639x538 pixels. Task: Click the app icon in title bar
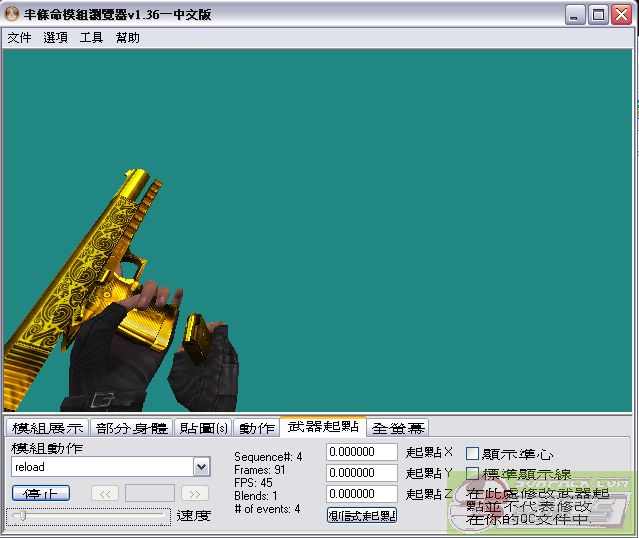tap(11, 14)
